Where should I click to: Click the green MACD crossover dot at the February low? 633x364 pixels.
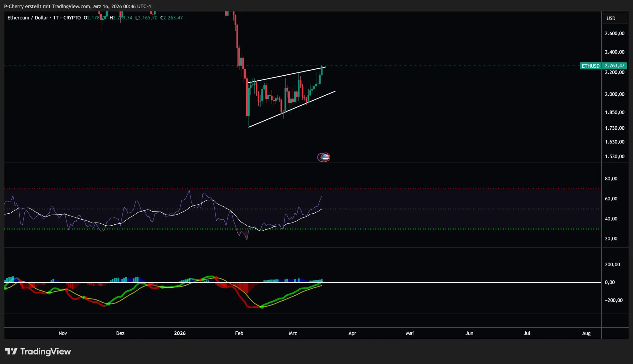coord(262,307)
